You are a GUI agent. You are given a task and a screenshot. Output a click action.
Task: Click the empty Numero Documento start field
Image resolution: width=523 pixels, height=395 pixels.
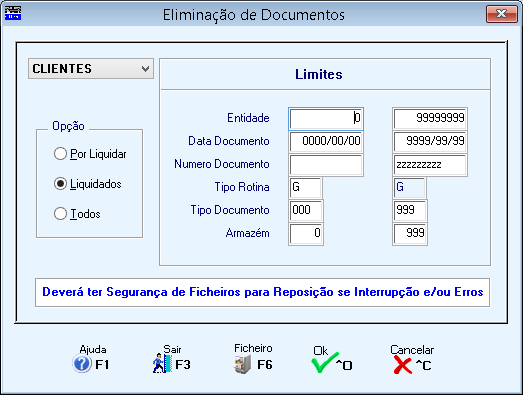326,165
